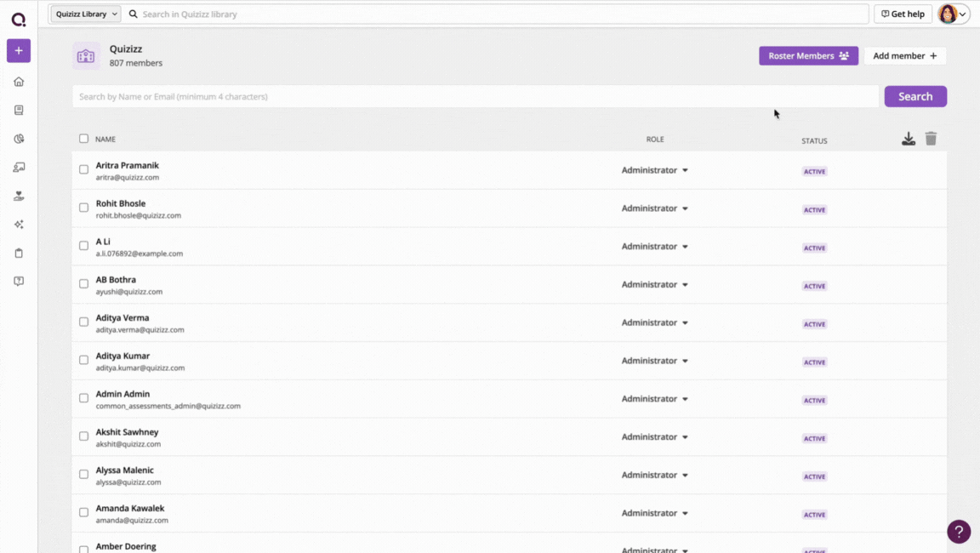Open the Library icon in sidebar

tap(19, 110)
